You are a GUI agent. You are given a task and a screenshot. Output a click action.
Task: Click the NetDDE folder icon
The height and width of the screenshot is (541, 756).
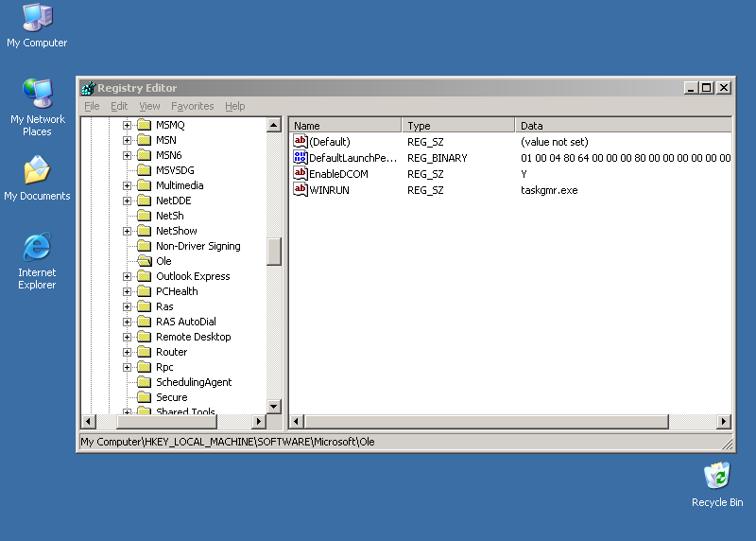tap(145, 201)
